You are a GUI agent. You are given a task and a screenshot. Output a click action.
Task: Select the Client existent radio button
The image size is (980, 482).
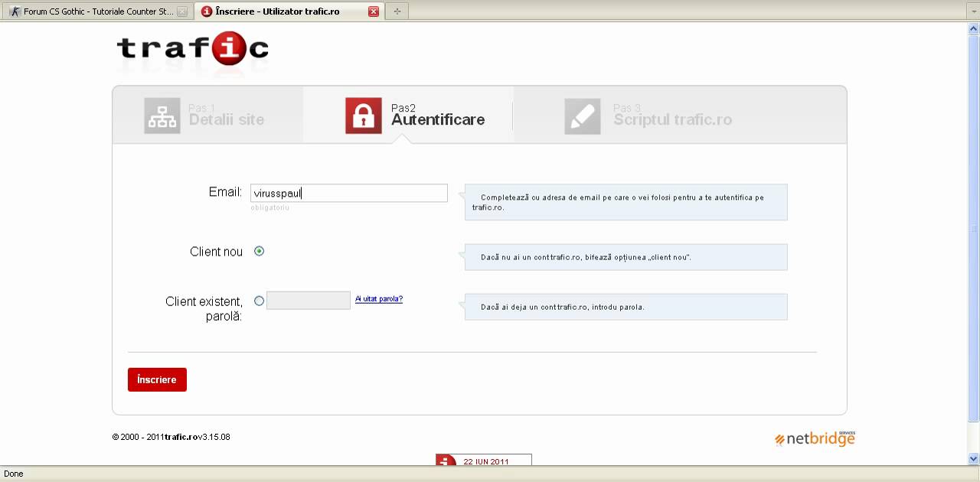(x=259, y=301)
